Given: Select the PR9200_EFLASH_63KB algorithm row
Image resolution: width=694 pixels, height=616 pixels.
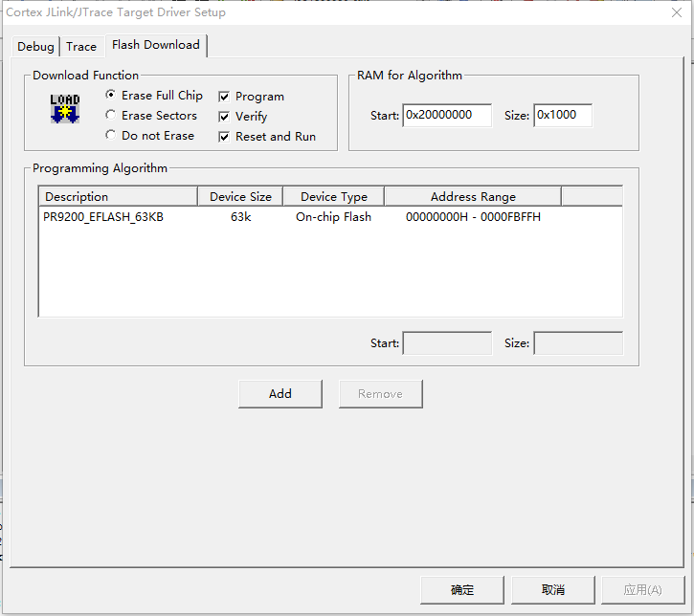Looking at the screenshot, I should [330, 217].
